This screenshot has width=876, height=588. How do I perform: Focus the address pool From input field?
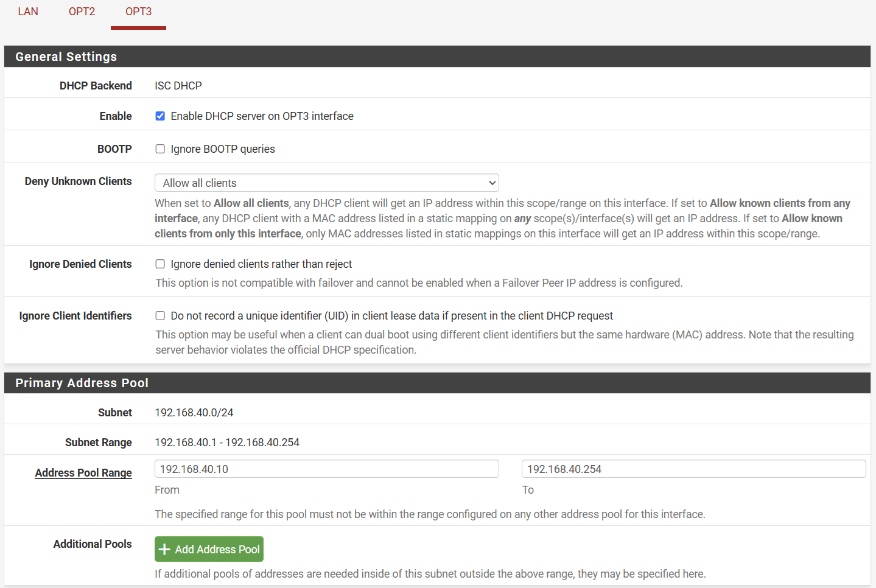[x=326, y=469]
